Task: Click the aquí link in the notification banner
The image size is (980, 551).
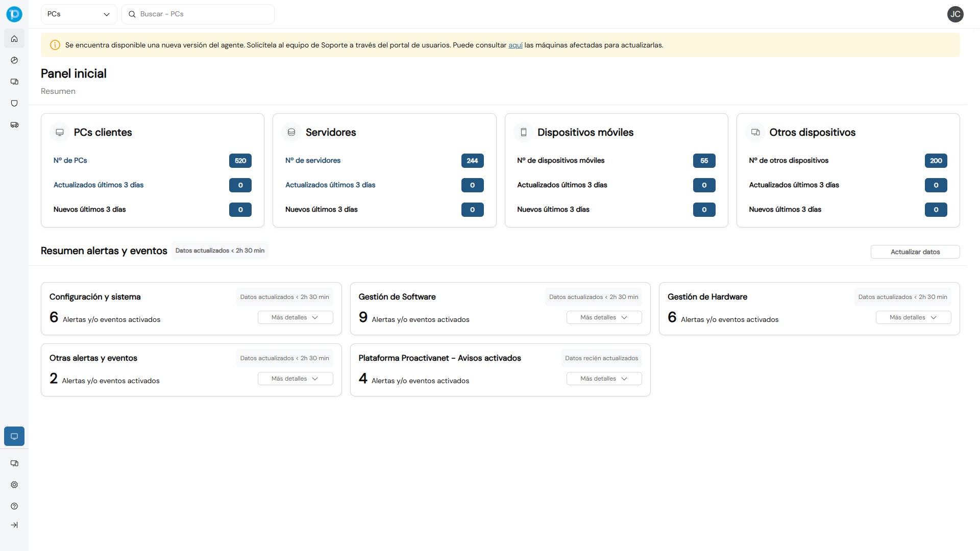Action: click(x=515, y=45)
